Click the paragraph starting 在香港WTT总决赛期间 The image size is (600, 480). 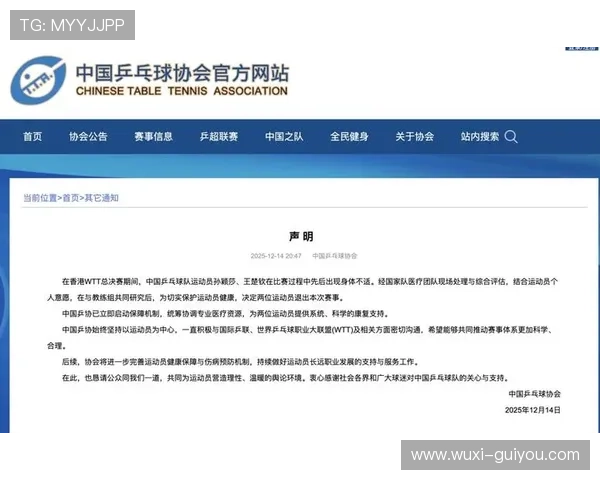click(303, 289)
